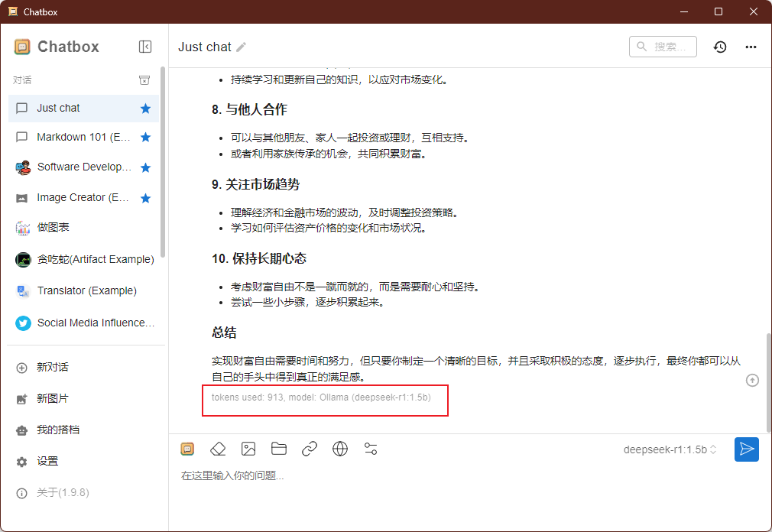Select the Translator (Example) conversation
Screen dimensions: 772x532
tap(86, 290)
